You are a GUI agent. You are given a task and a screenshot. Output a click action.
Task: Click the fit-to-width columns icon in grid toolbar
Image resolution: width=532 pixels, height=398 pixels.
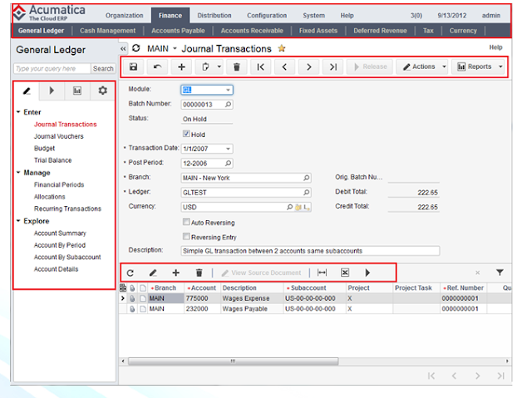(x=322, y=273)
